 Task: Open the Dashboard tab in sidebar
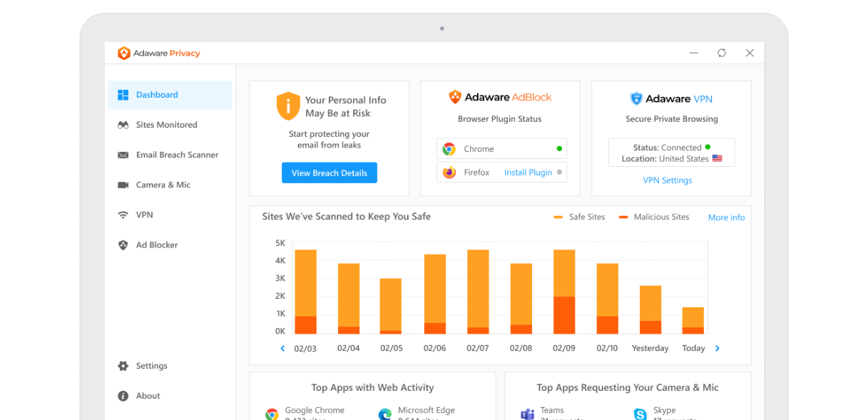[170, 95]
